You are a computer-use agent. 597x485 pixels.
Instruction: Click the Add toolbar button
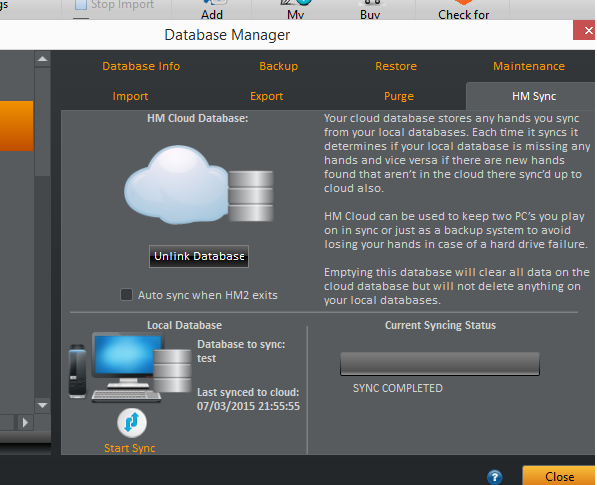pos(212,11)
